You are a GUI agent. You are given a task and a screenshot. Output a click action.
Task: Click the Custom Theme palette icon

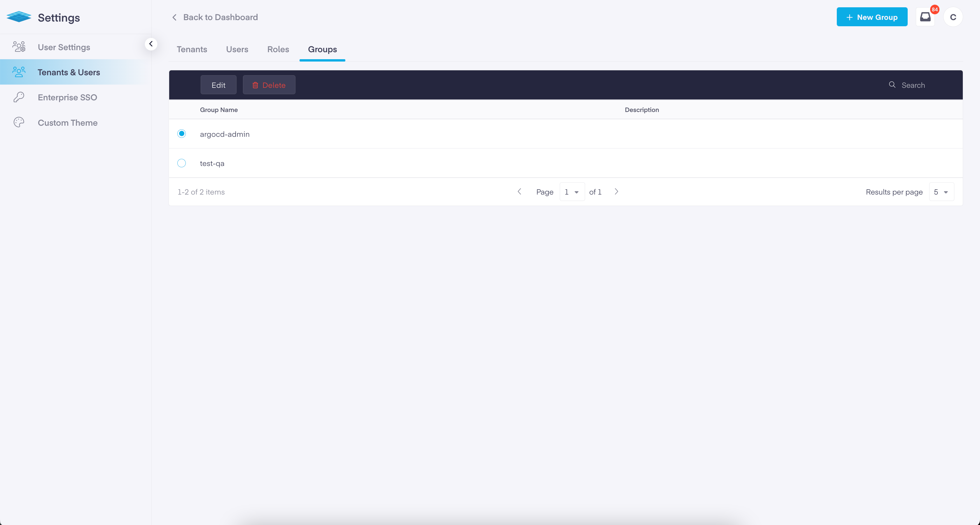tap(19, 123)
